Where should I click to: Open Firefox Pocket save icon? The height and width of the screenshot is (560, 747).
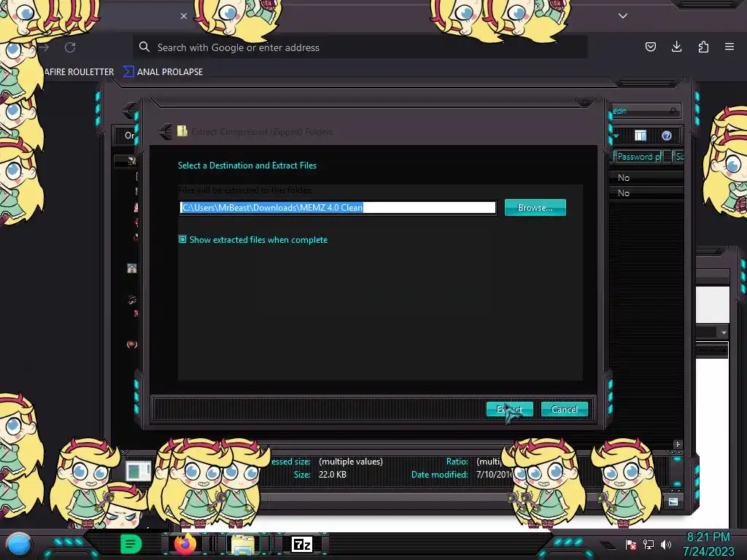(x=650, y=47)
